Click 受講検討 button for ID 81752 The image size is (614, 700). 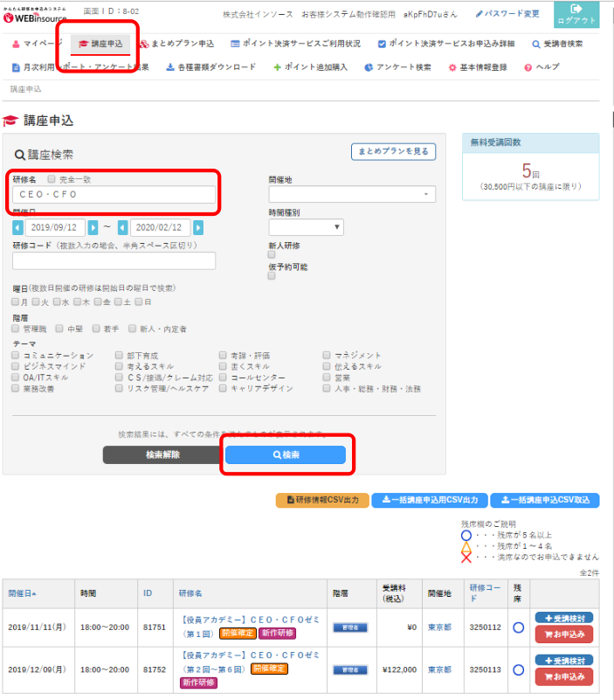coord(564,661)
